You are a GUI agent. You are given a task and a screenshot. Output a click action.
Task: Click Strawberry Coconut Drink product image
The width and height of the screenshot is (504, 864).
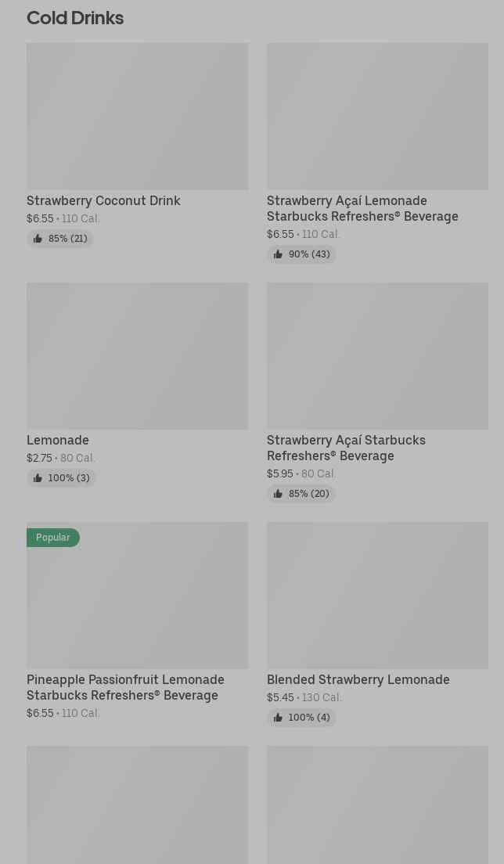click(137, 116)
